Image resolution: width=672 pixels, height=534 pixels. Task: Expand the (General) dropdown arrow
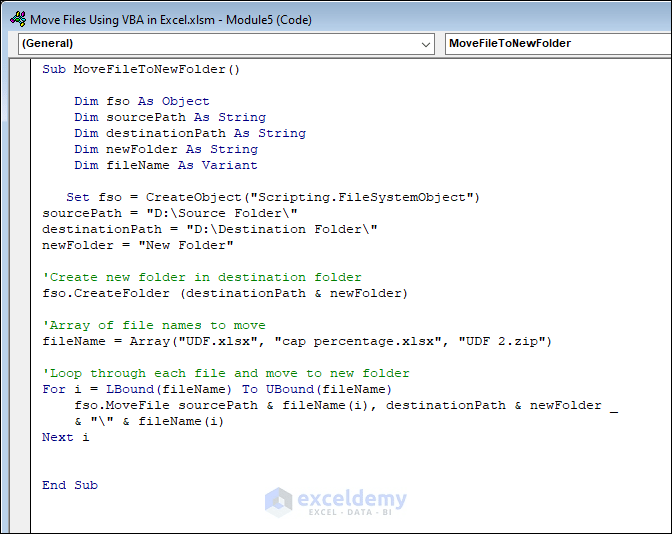(426, 44)
